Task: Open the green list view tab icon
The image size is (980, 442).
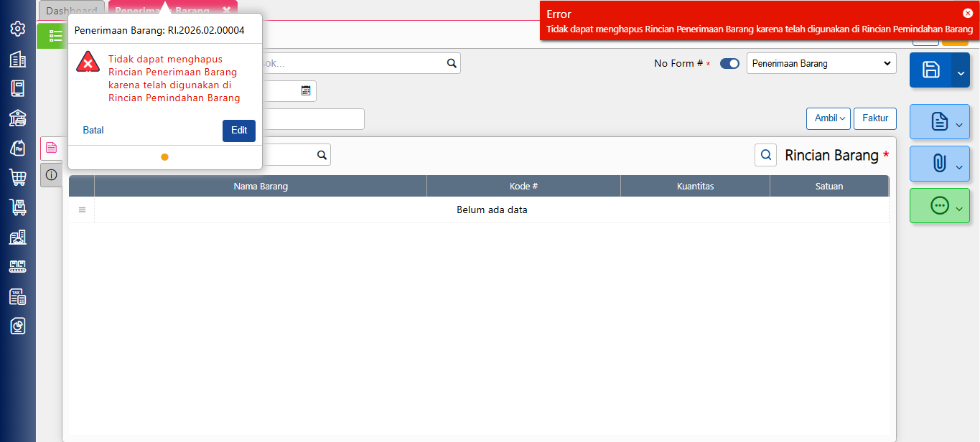Action: pos(55,36)
